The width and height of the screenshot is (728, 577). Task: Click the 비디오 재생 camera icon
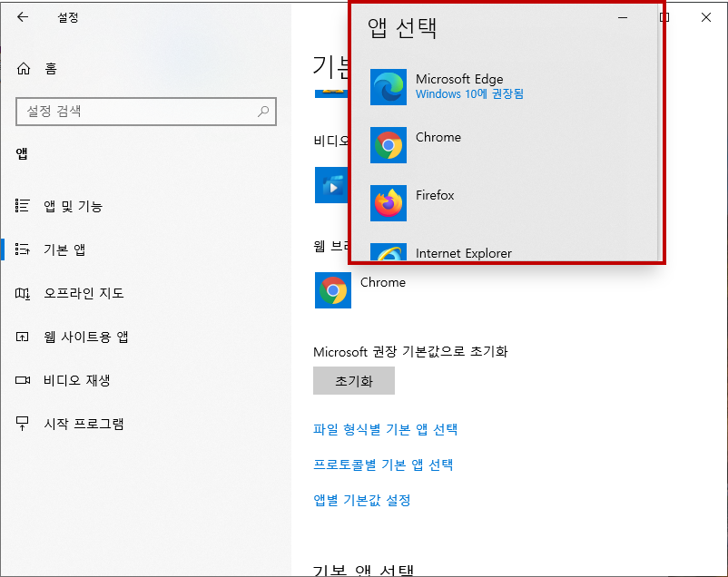(23, 380)
